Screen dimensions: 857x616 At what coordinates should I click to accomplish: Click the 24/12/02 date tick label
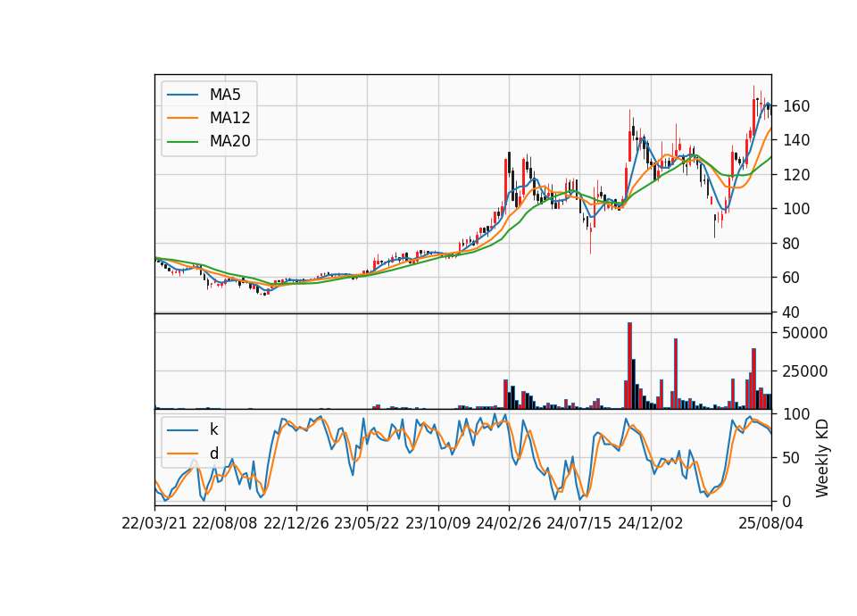click(x=651, y=523)
